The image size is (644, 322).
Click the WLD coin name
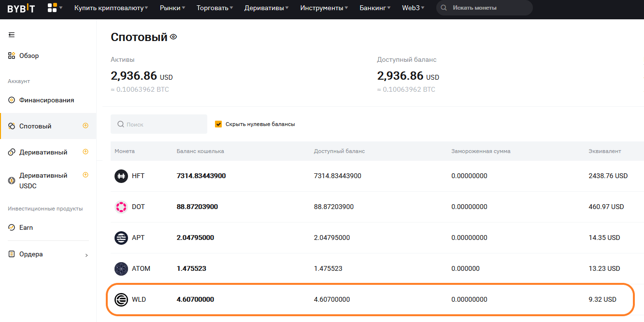pyautogui.click(x=139, y=299)
